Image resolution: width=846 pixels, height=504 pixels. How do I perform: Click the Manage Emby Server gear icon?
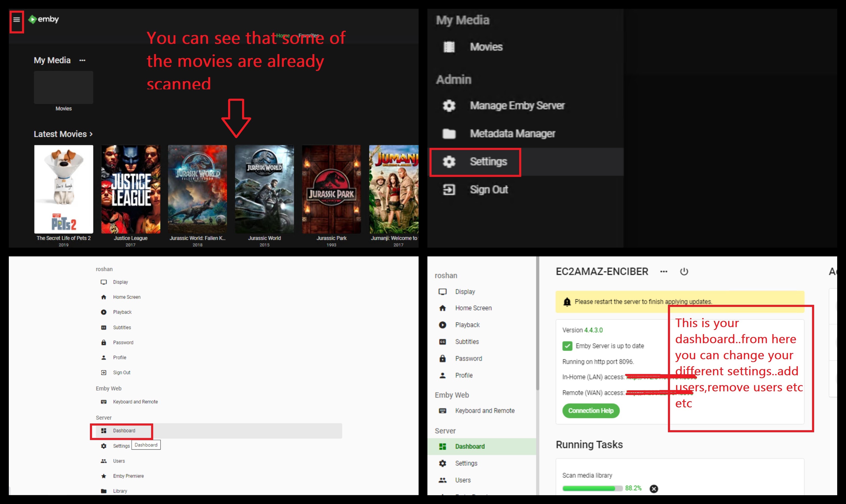(449, 106)
